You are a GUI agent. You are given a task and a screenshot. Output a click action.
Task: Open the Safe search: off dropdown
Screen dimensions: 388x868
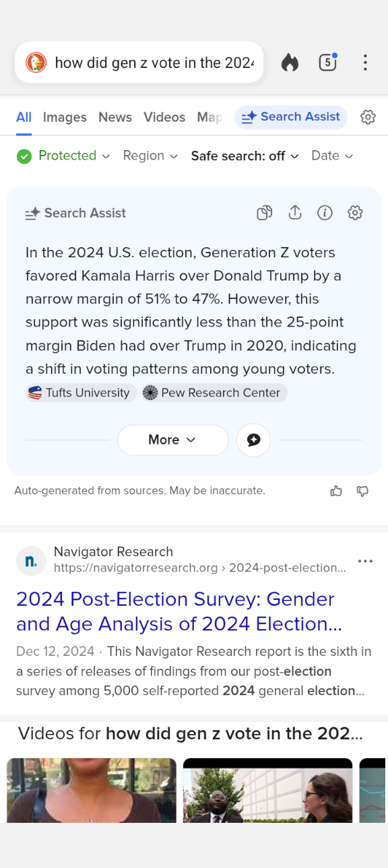(245, 156)
